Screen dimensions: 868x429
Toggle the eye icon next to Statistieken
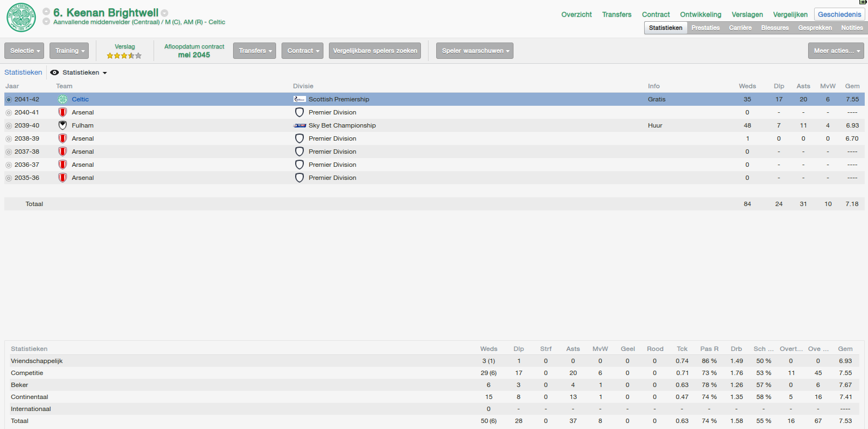[x=54, y=72]
